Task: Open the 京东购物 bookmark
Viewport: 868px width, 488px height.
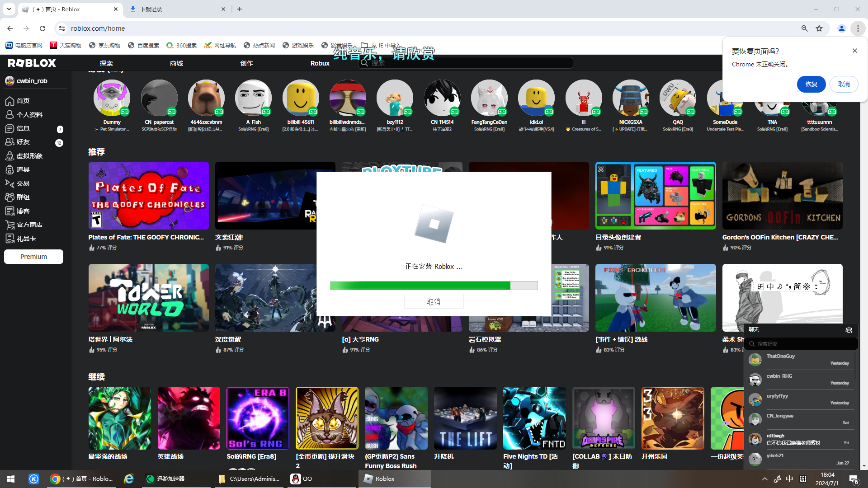Action: click(x=105, y=45)
